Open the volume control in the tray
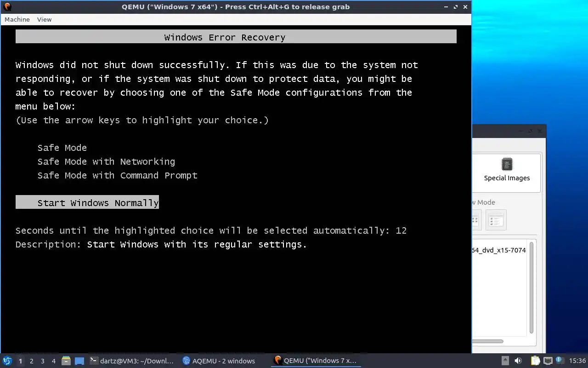Image resolution: width=588 pixels, height=368 pixels. coord(518,361)
